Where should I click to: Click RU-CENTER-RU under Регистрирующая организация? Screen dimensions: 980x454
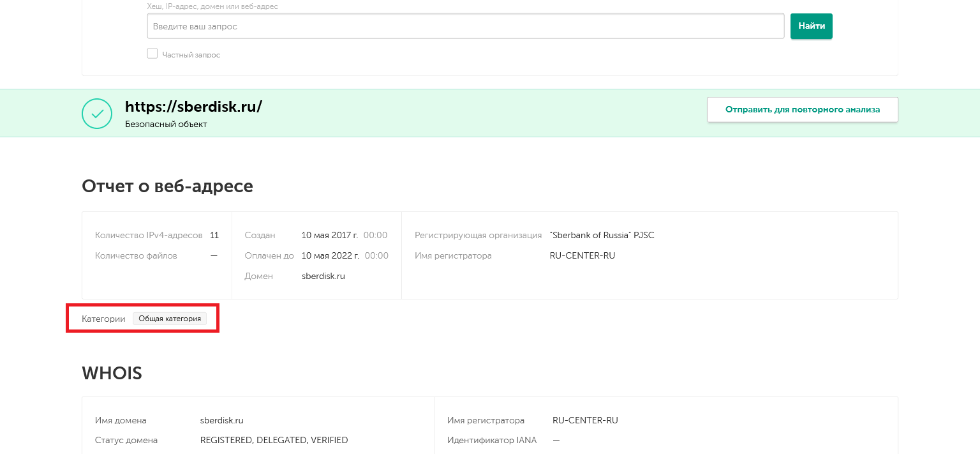click(x=583, y=256)
